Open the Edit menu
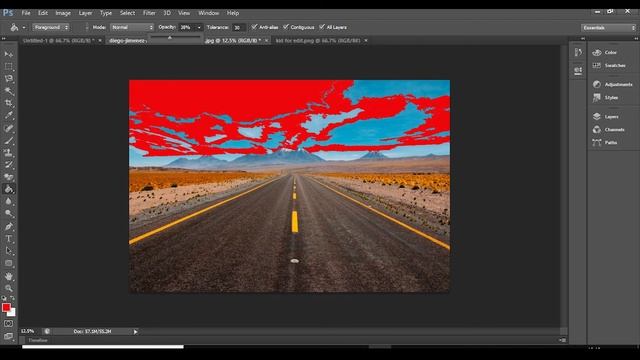 tap(43, 13)
